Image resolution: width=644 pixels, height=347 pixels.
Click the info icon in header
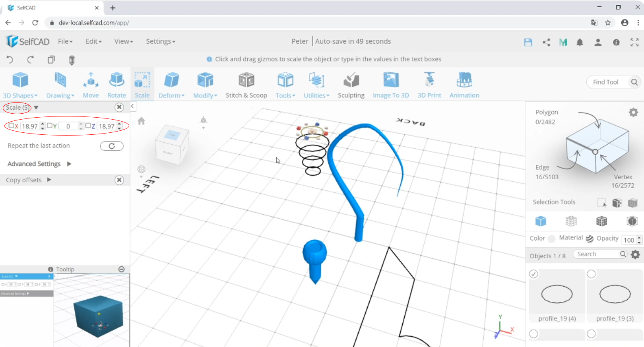point(616,42)
